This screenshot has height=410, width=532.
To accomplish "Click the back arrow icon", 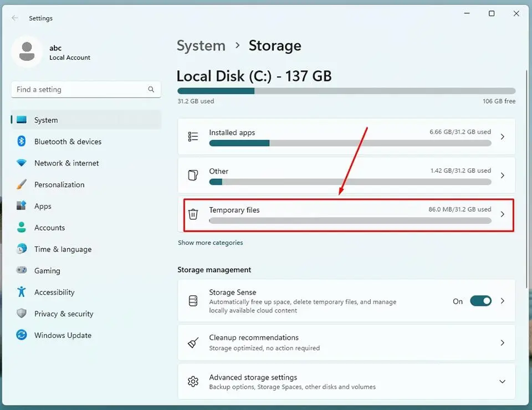I will [14, 18].
